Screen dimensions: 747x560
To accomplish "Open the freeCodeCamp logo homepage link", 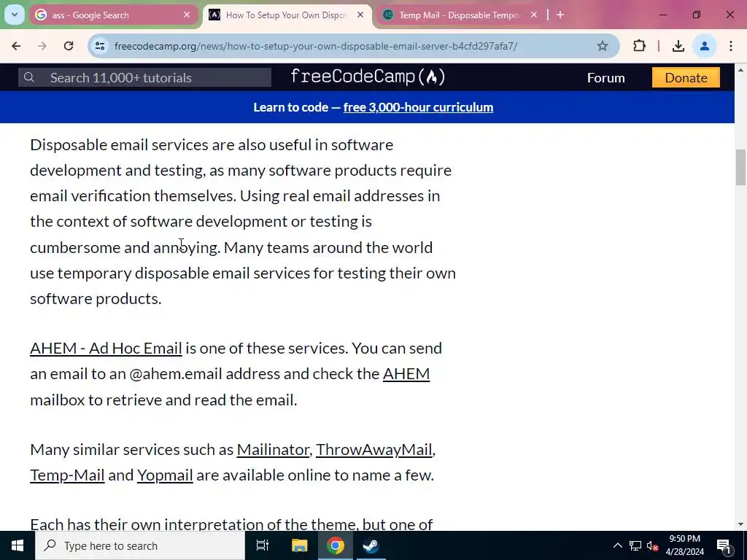I will (x=368, y=77).
